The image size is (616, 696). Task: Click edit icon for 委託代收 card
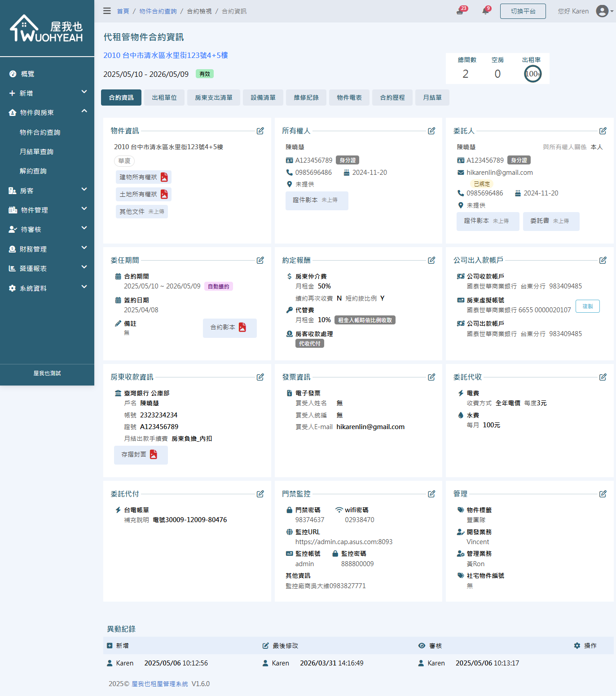tap(603, 377)
